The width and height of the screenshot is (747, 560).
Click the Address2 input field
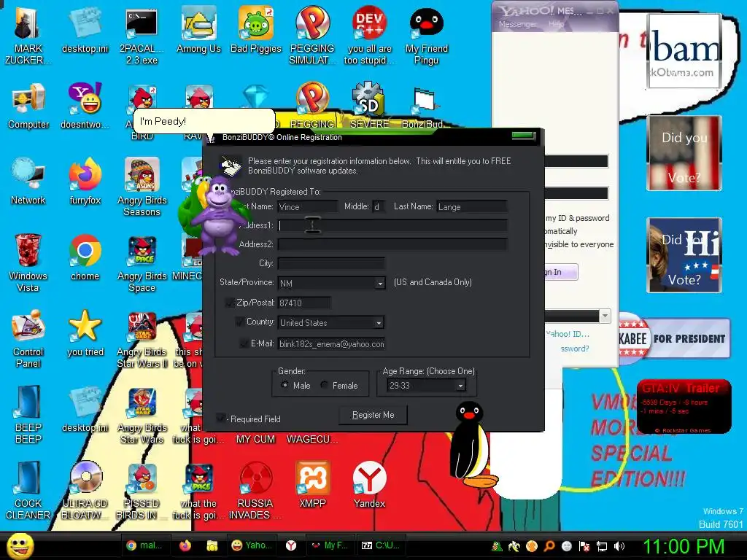392,244
